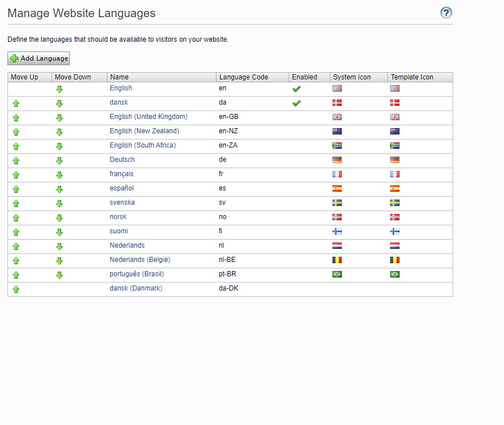Click the Language Code column header
Image resolution: width=504 pixels, height=425 pixels.
[x=243, y=77]
